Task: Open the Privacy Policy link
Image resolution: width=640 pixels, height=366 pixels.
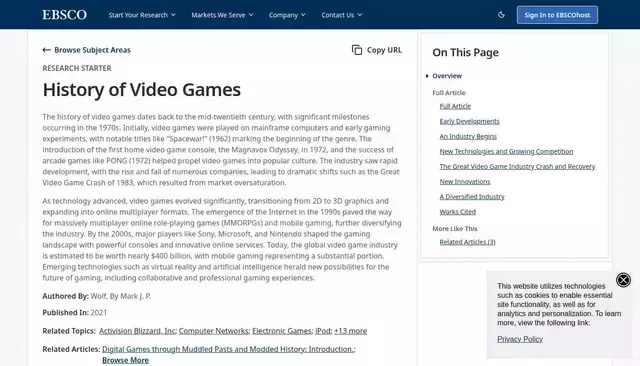Action: (x=520, y=339)
